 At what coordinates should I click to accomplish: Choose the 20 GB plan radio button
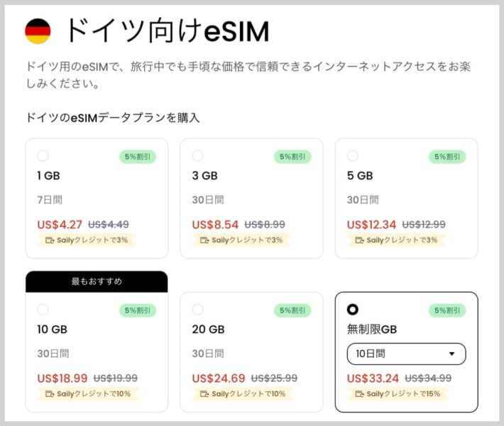point(197,310)
